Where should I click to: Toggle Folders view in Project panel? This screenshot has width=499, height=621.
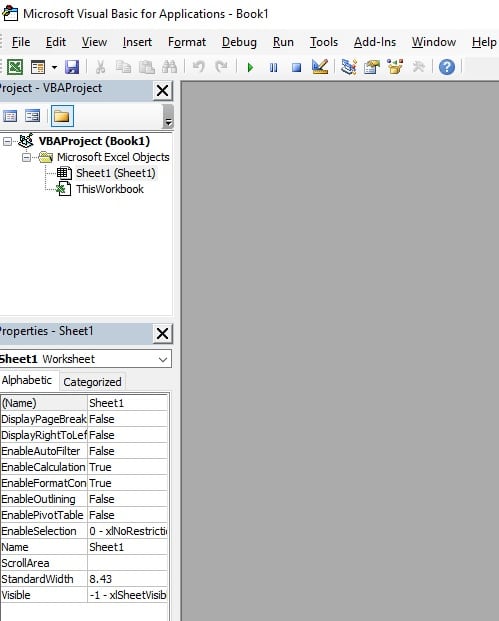point(62,116)
